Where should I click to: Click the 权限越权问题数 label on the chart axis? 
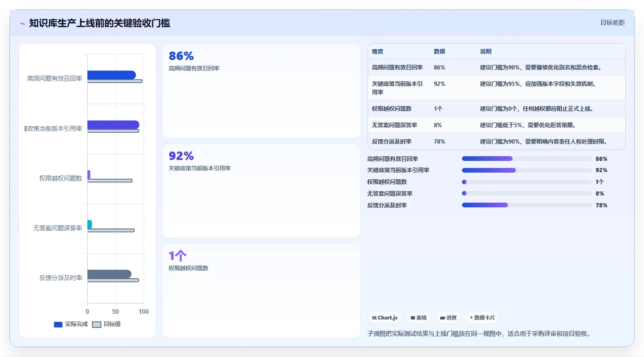[61, 178]
